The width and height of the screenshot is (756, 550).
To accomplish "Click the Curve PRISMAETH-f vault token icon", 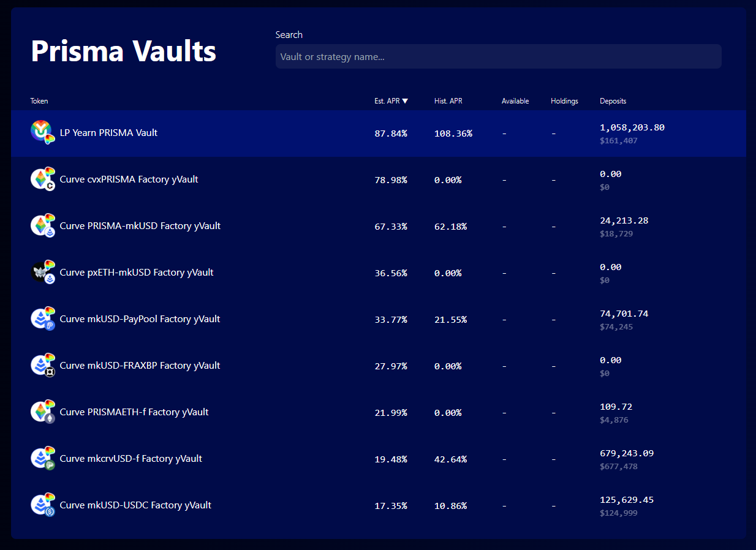I will coord(42,412).
